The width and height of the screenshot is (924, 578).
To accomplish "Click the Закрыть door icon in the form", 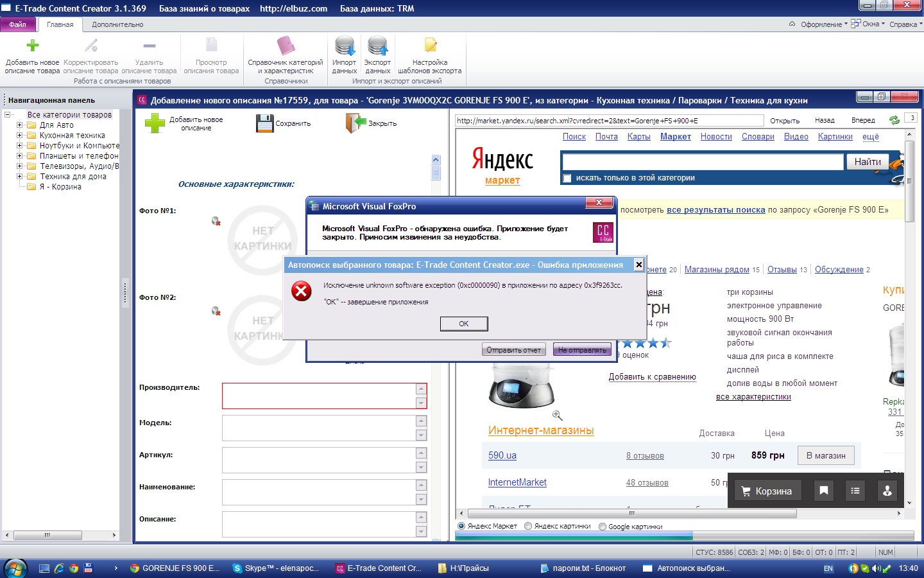I will (x=355, y=123).
